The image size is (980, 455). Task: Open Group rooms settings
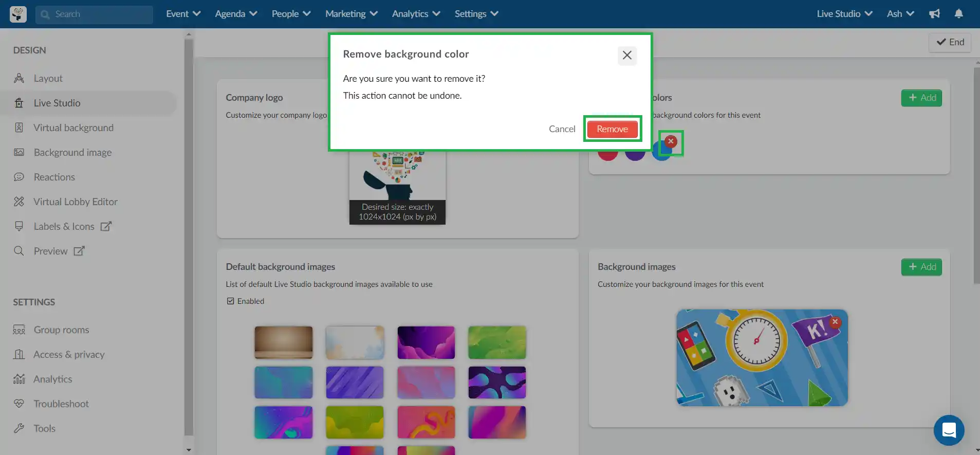coord(61,330)
